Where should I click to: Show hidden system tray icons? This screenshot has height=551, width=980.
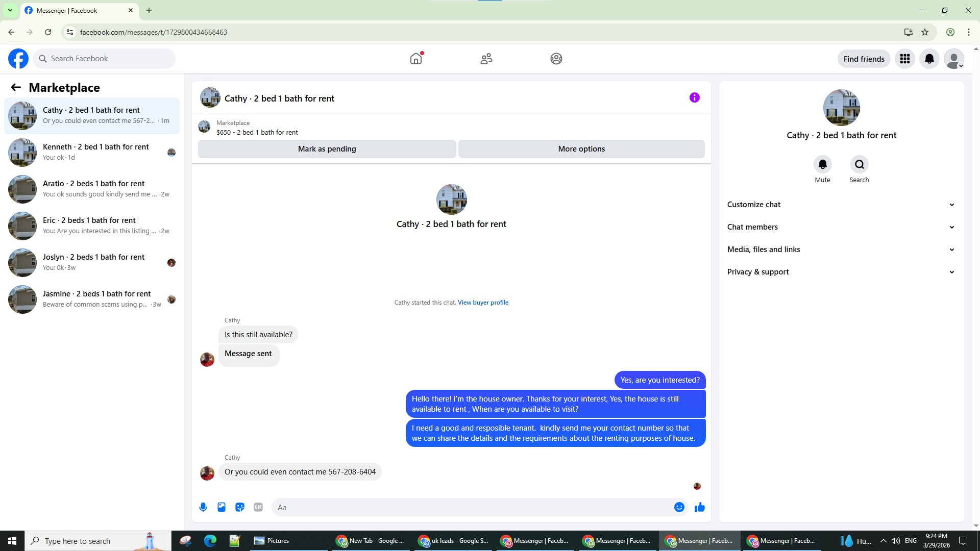(884, 541)
